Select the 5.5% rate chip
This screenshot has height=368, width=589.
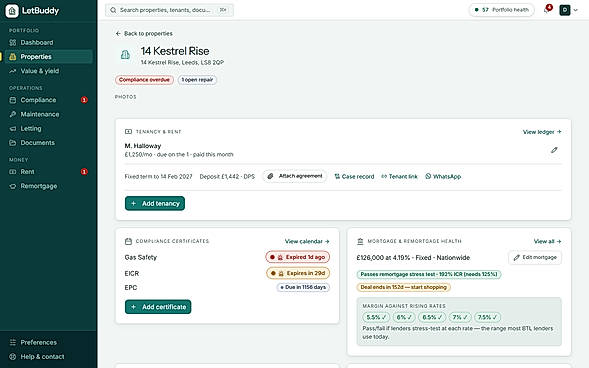point(376,317)
